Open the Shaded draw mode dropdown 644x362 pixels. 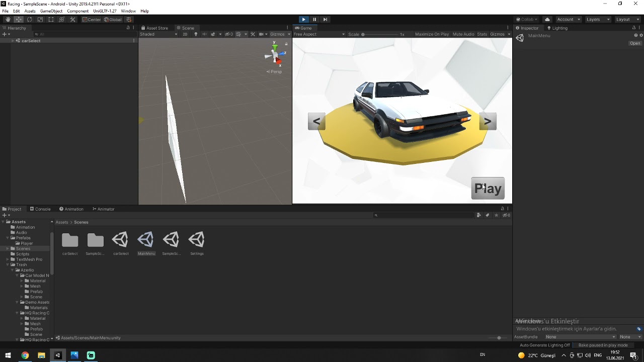[x=157, y=34]
